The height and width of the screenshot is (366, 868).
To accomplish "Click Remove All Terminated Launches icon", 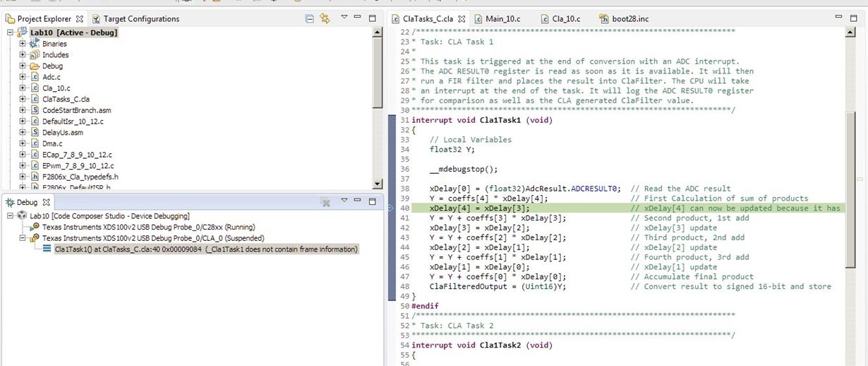I will coord(325,202).
